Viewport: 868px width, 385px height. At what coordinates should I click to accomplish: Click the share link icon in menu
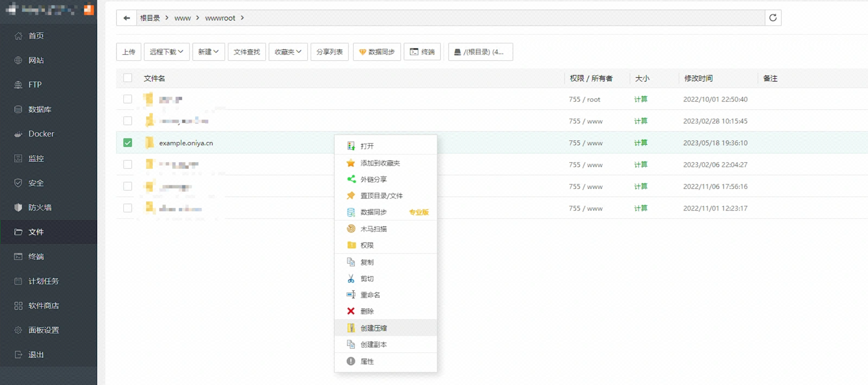(351, 179)
